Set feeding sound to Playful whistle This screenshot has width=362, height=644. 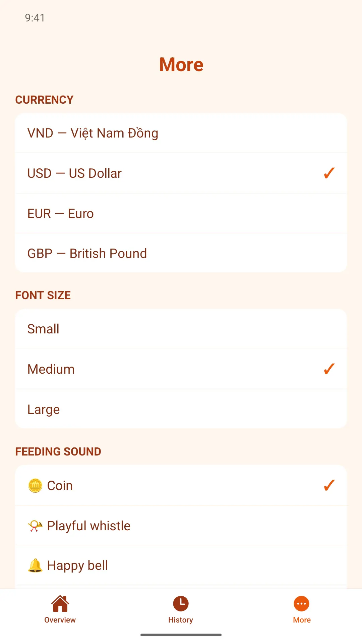(181, 526)
